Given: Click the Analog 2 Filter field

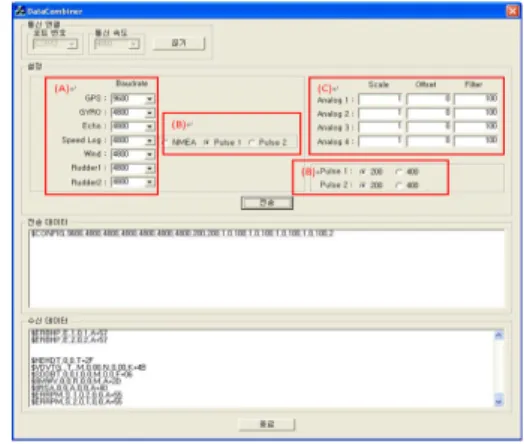Looking at the screenshot, I should pyautogui.click(x=476, y=113).
